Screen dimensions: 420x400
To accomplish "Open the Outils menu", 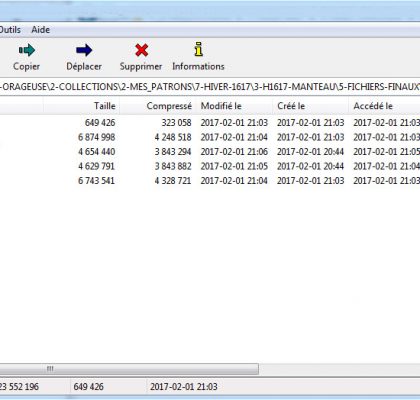I will coord(10,30).
